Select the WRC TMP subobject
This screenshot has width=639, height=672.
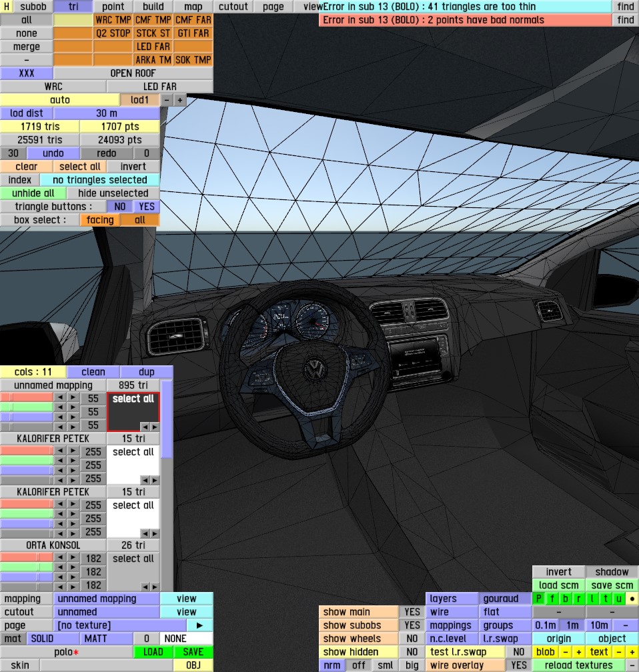coord(113,20)
